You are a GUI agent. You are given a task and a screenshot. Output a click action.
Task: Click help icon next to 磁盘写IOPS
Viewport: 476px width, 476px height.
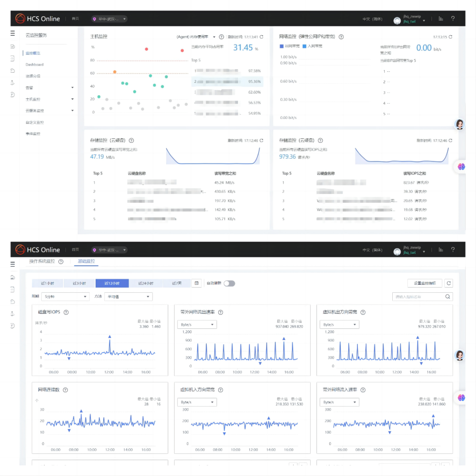coord(66,312)
